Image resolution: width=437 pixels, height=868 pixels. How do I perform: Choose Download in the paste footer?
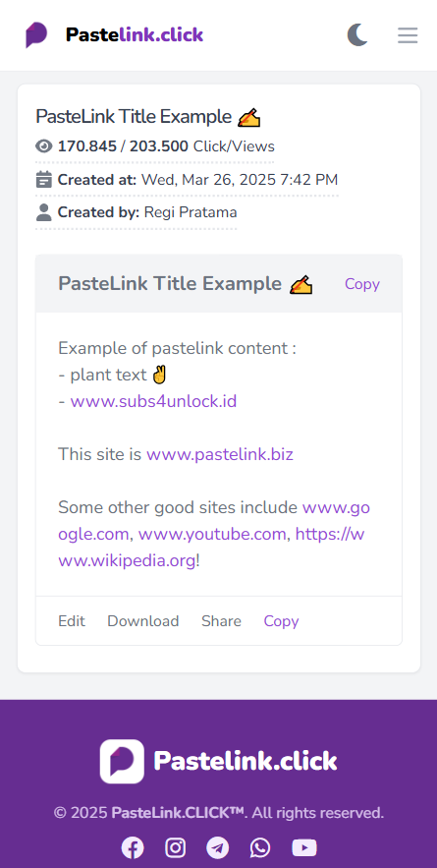click(x=143, y=621)
